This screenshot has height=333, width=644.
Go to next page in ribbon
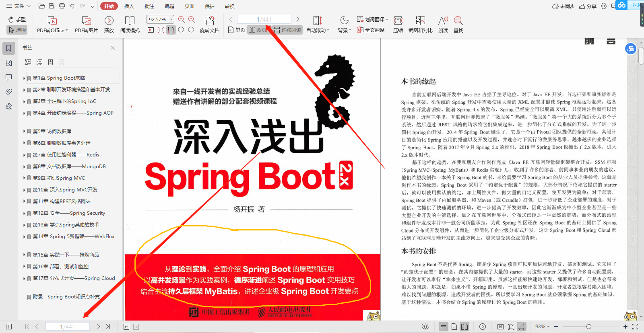[298, 19]
